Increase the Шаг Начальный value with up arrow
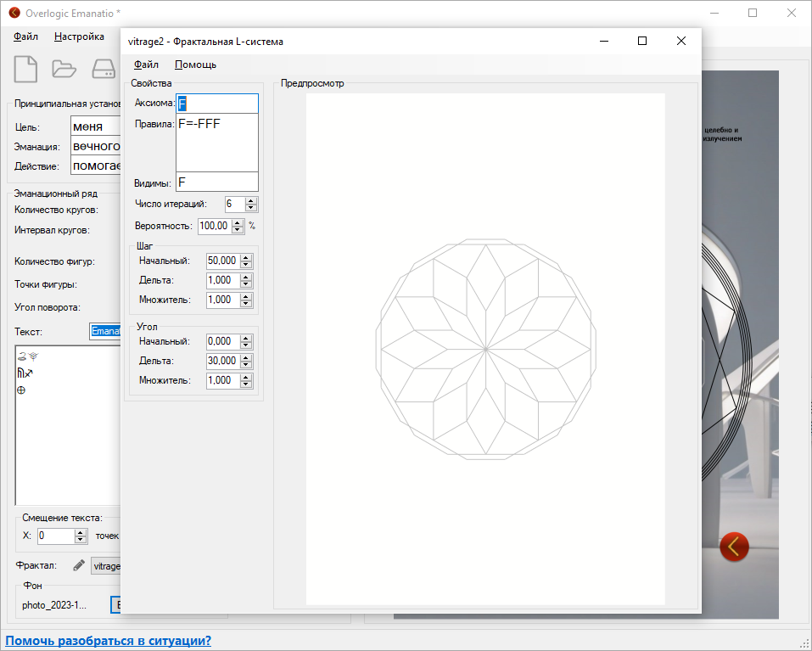Screen dimensions: 812x651 tap(246, 256)
